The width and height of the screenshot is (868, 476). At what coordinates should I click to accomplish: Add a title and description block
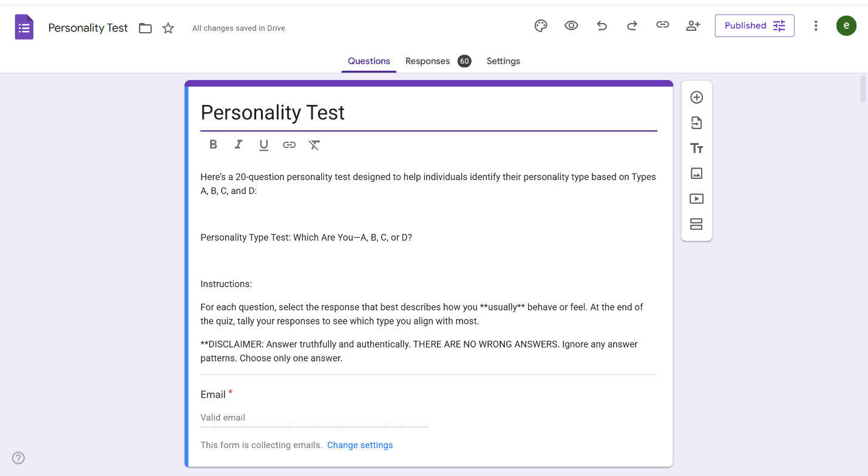[696, 149]
